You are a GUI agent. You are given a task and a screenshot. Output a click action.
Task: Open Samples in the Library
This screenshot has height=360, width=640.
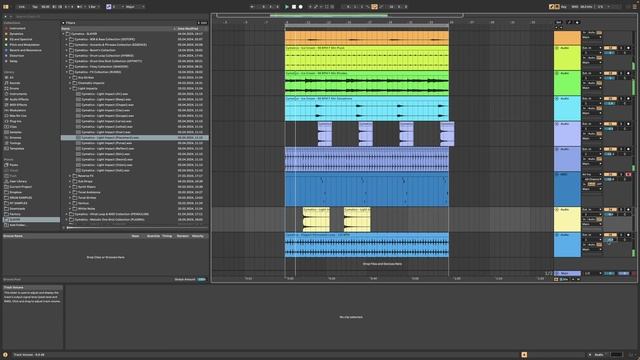point(16,132)
